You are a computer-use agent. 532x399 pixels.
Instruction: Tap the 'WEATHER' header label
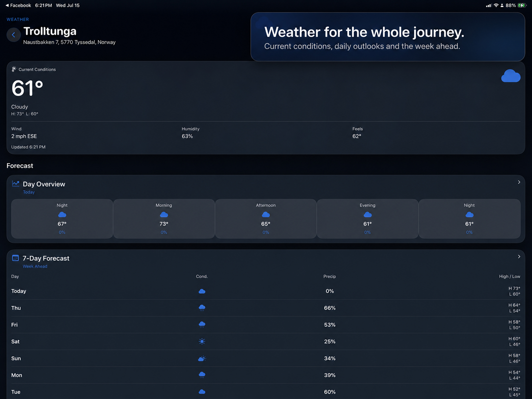[18, 19]
